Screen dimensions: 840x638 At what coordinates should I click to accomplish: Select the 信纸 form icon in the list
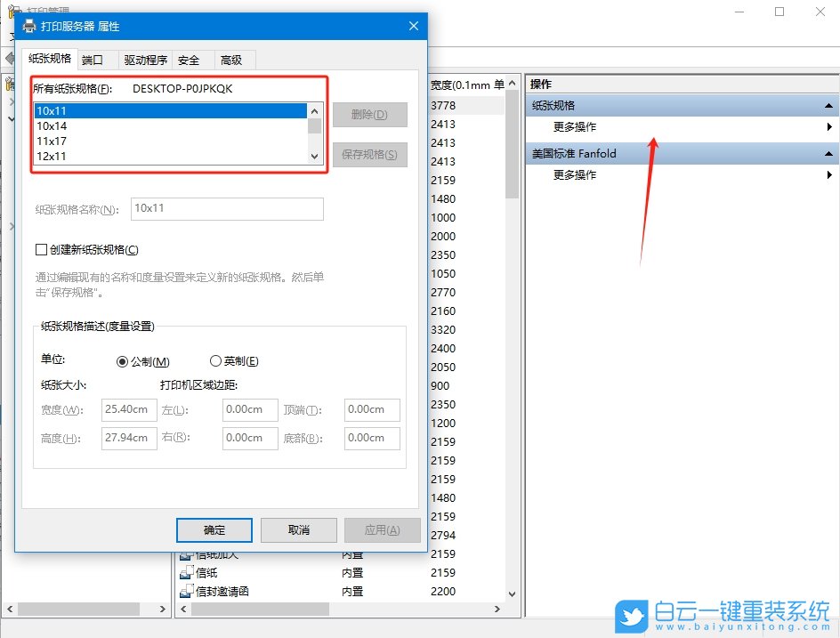click(189, 573)
